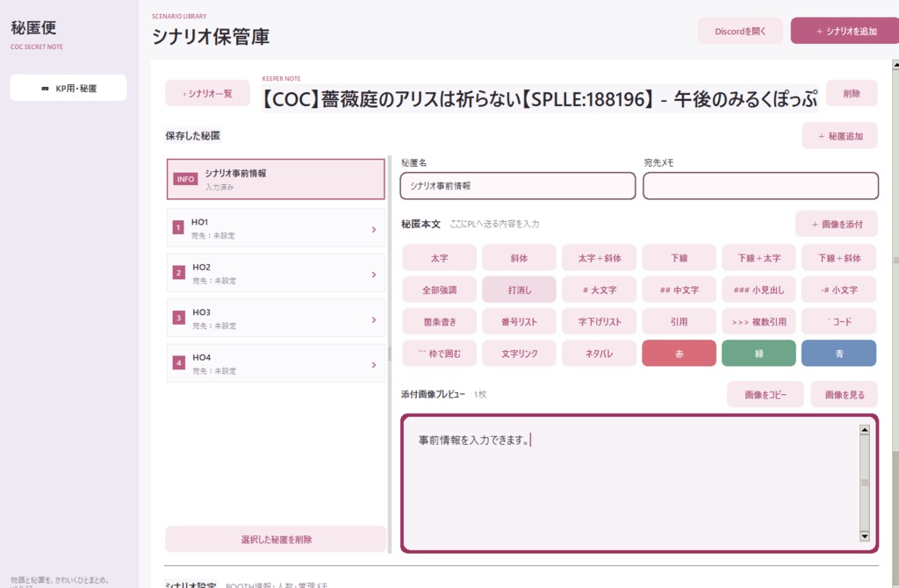Insert -# 小文字 small text
This screenshot has width=899, height=588.
pos(838,290)
